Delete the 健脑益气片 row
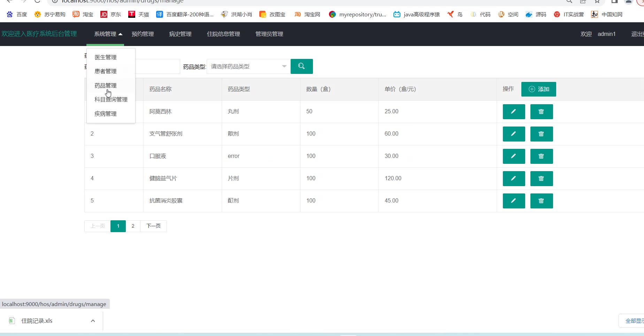Image resolution: width=644 pixels, height=336 pixels. point(541,178)
